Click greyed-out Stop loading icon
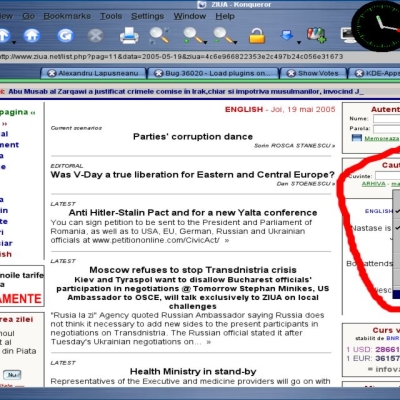The image size is (400, 400). pos(95,35)
